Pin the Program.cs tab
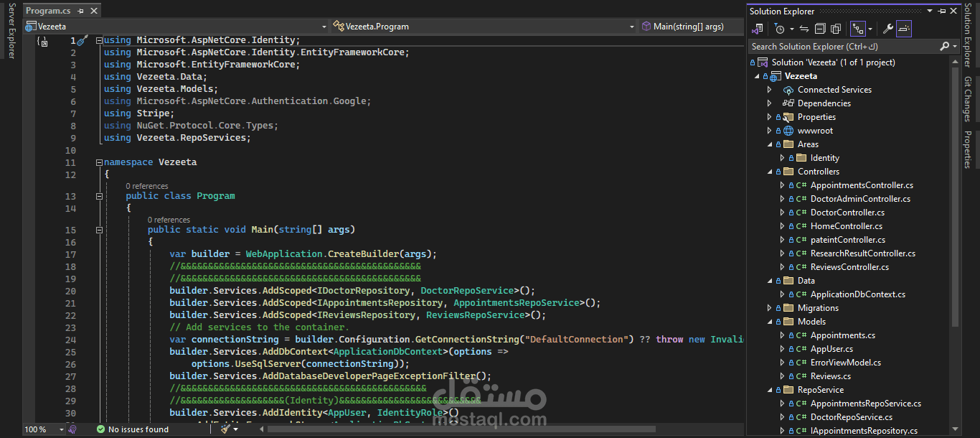The image size is (980, 438). point(80,11)
